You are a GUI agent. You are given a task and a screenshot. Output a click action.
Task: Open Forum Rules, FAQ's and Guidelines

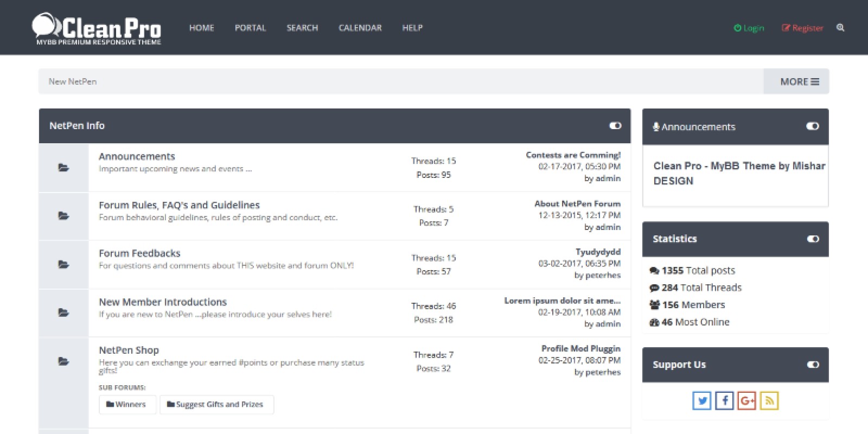click(x=179, y=205)
